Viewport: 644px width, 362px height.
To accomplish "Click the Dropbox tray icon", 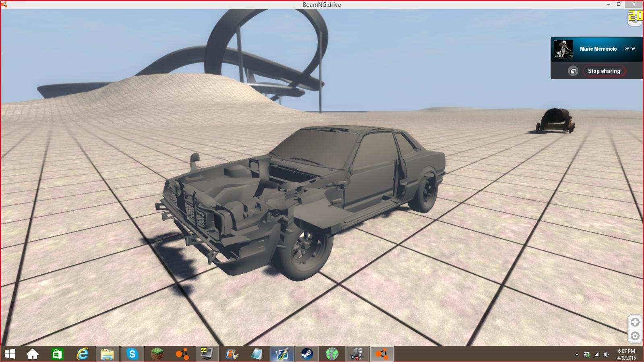I will (x=587, y=354).
